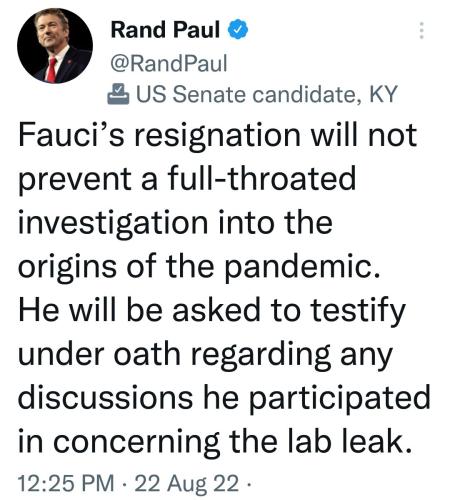Viewport: 450px width, 500px height.
Task: Click the word testify in the tweet
Action: tap(358, 311)
